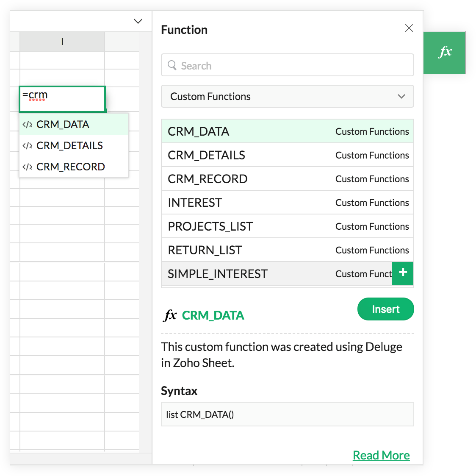This screenshot has width=476, height=476.
Task: Click the search magnifier icon
Action: [x=172, y=65]
